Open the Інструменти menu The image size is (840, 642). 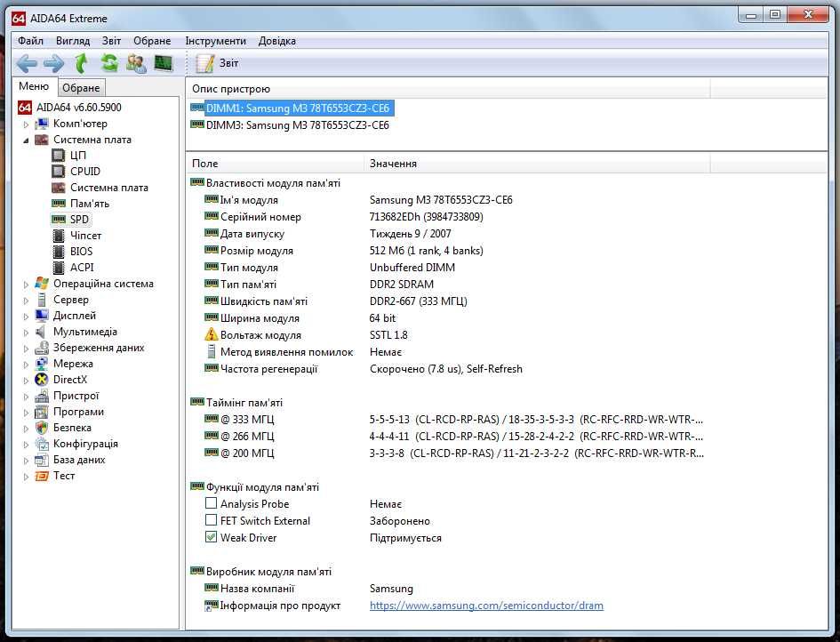[215, 41]
